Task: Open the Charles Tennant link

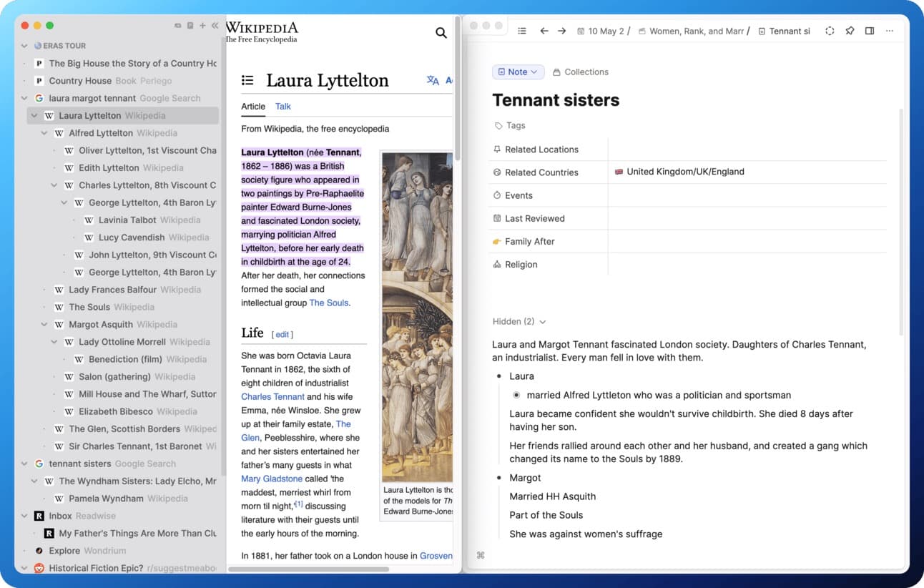Action: [272, 396]
